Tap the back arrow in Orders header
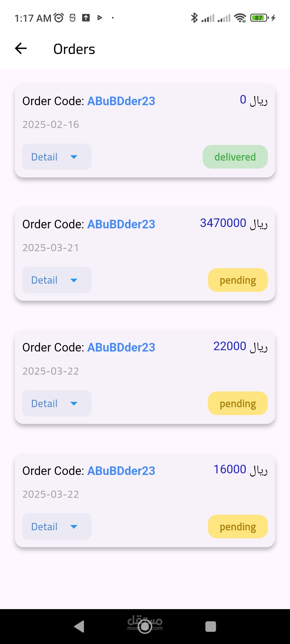This screenshot has height=644, width=290. (21, 49)
